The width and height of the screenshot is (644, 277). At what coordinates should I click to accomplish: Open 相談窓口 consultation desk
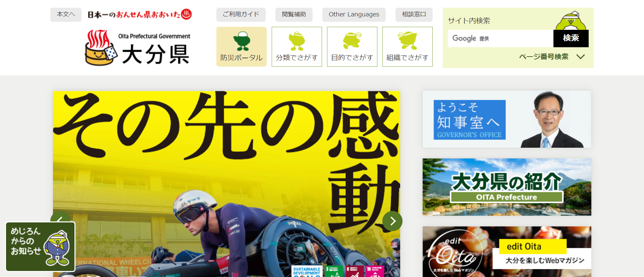414,14
